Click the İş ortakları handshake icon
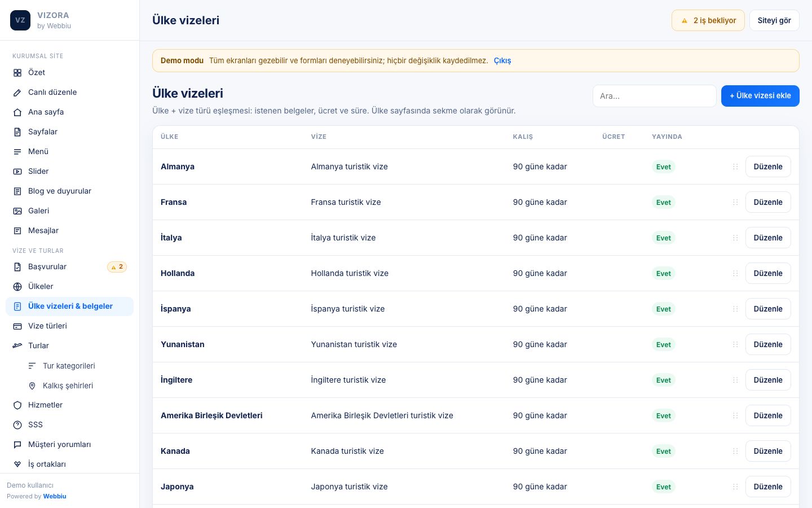 coord(17,465)
